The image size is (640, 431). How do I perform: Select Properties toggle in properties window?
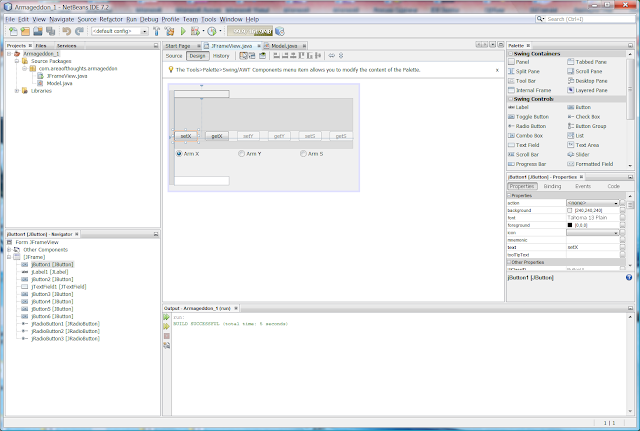(522, 186)
